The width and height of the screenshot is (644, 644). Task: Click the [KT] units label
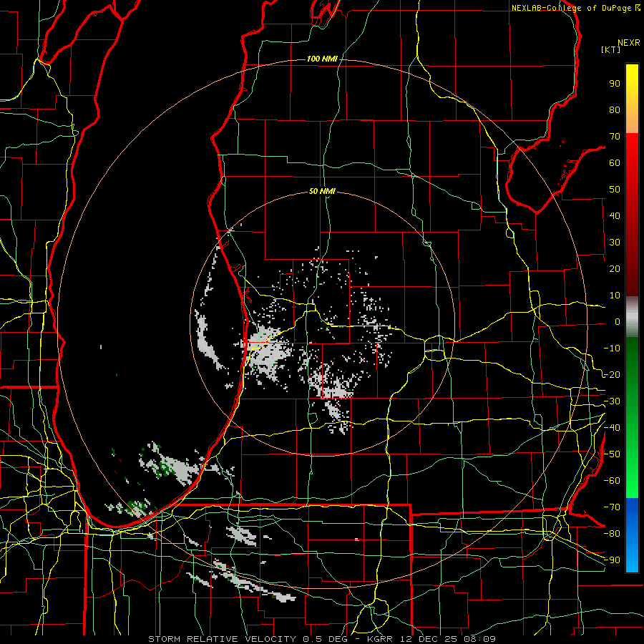click(x=611, y=49)
